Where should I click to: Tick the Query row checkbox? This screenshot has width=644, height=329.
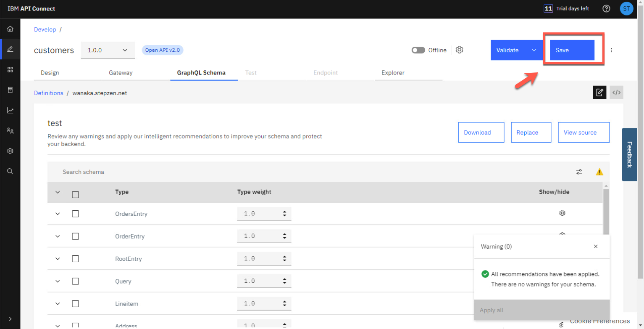pos(76,281)
